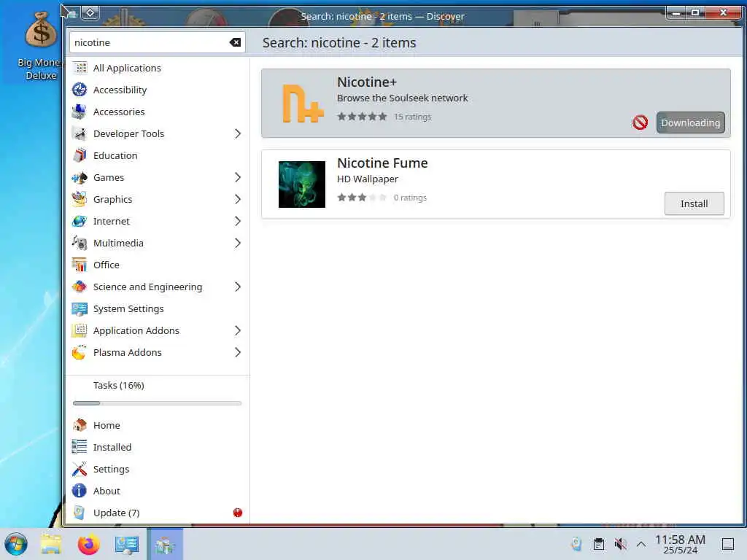Viewport: 747px width, 560px height.
Task: Expand Multimedia subcategories
Action: pos(238,244)
